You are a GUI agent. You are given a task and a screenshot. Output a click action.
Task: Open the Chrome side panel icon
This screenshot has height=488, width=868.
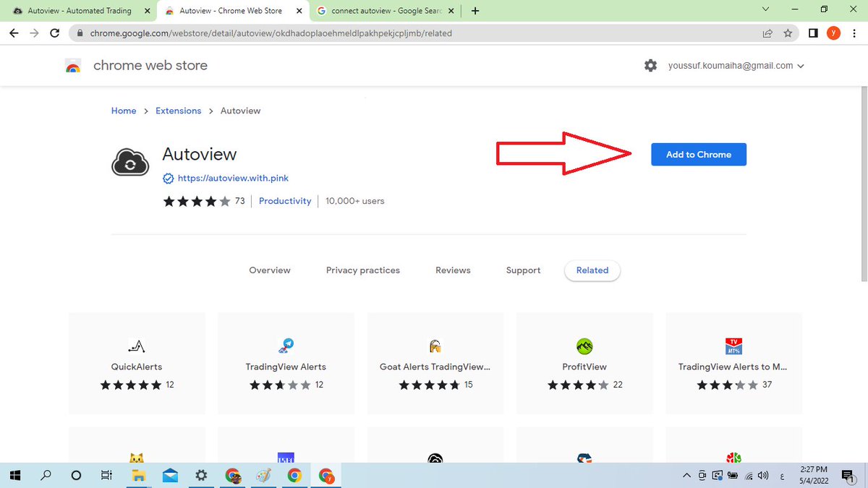point(813,33)
